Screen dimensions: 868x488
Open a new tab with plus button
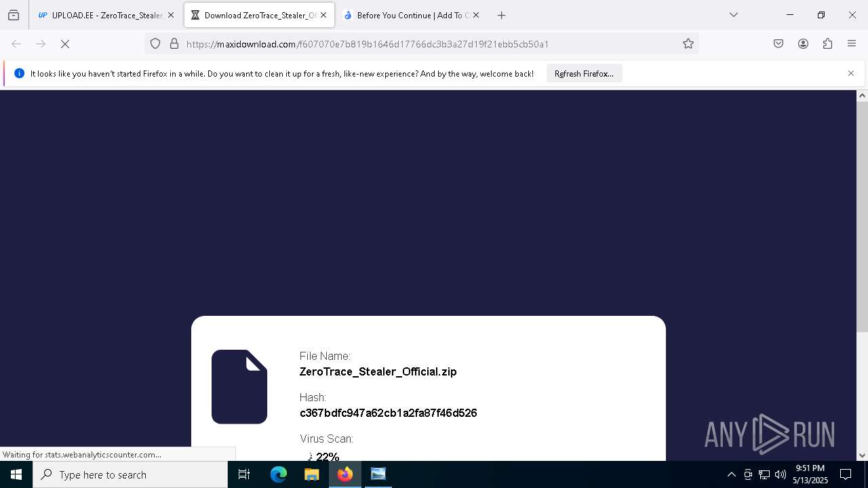(501, 15)
